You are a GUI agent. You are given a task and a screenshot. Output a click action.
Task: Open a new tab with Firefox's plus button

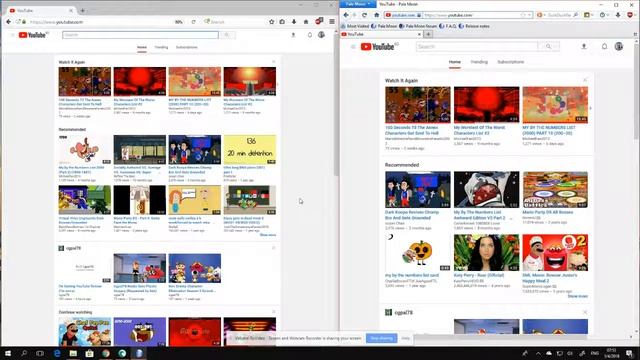coord(82,10)
